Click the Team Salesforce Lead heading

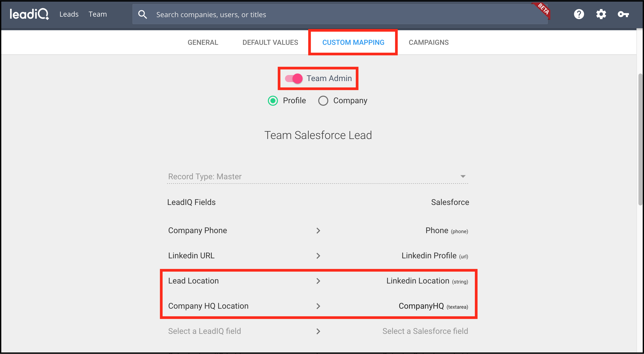[318, 135]
